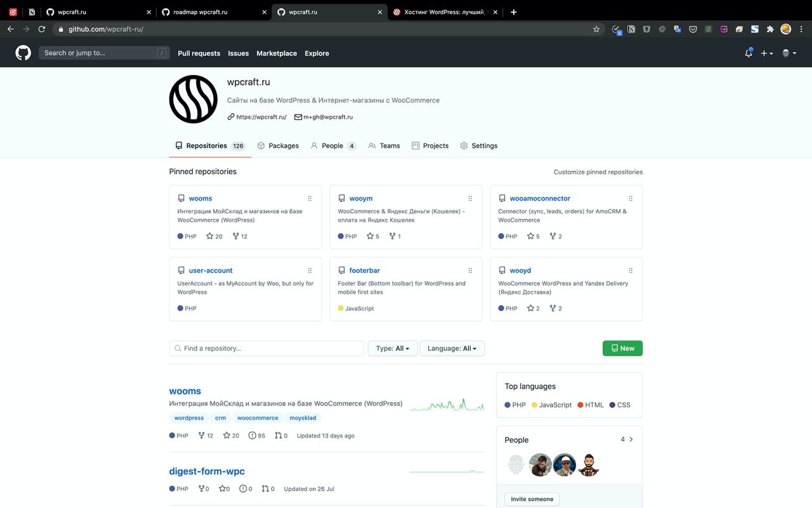Click wooym pinned card drag handle
This screenshot has width=812, height=508.
[x=470, y=199]
